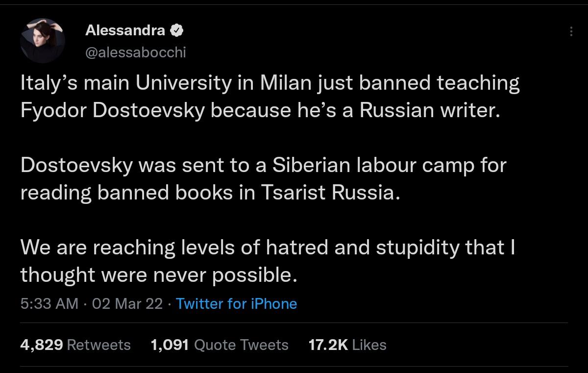Open Alessandra's profile picture
The width and height of the screenshot is (588, 373).
tap(43, 41)
